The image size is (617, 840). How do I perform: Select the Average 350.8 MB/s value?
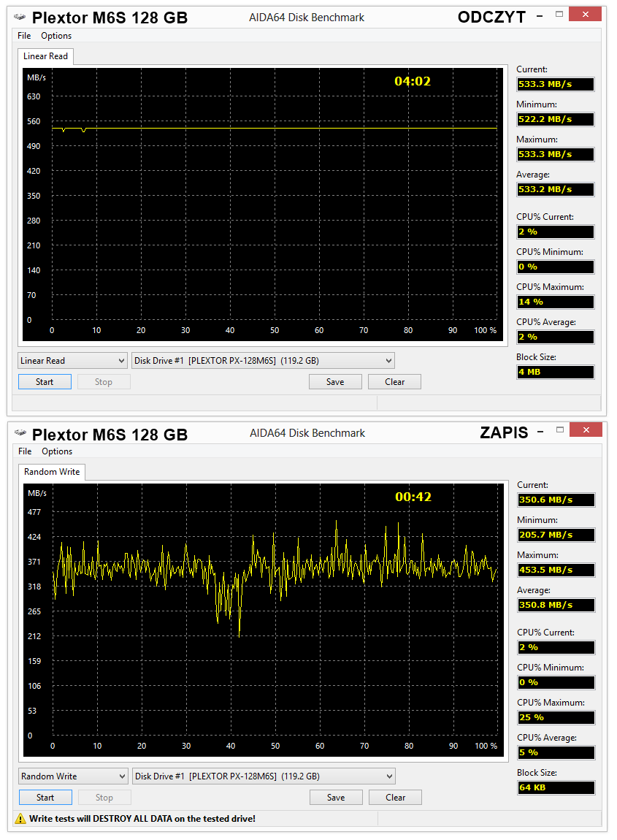point(556,606)
